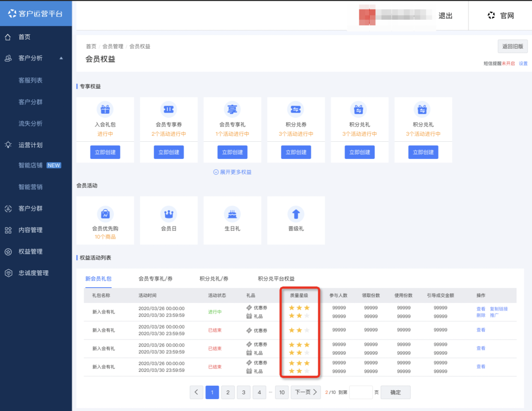
Task: Click the page number input field
Action: pos(361,392)
